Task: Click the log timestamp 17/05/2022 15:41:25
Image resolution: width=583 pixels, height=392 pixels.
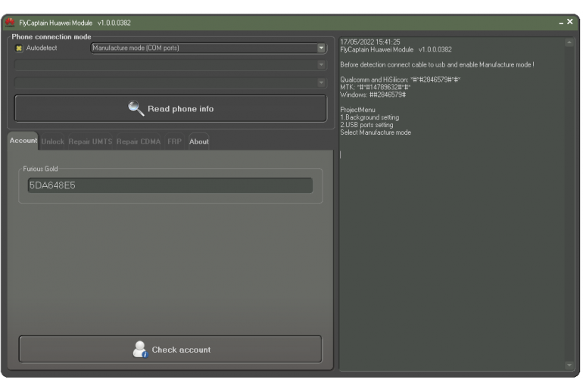Action: (370, 42)
